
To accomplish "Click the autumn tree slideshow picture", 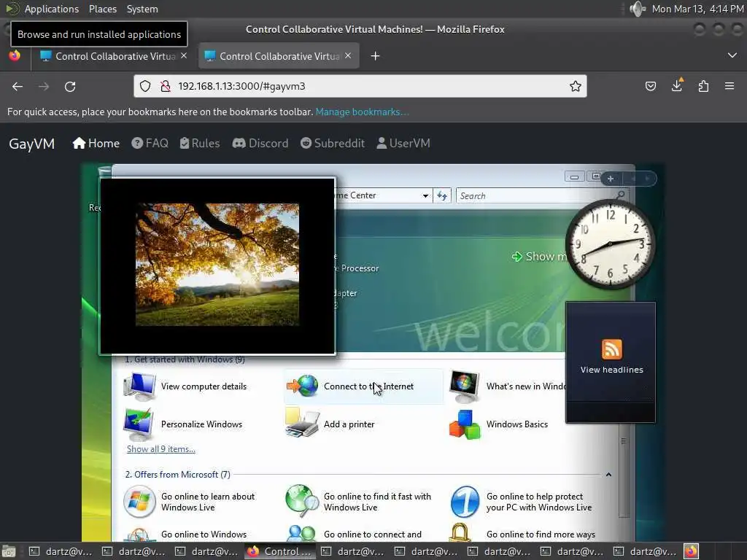I will pos(217,265).
